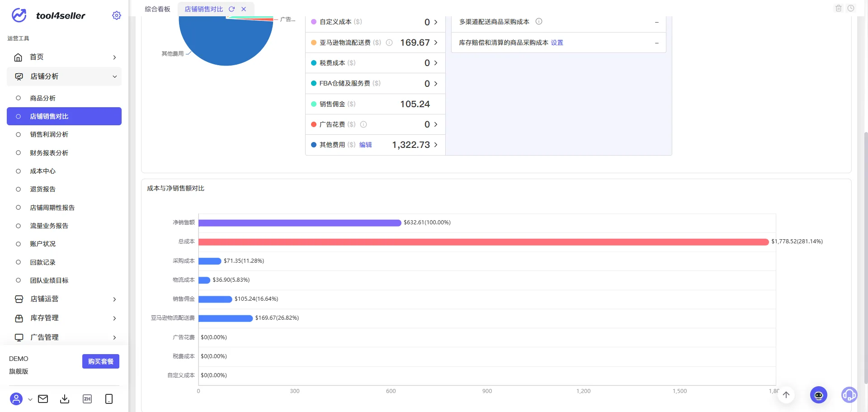Viewport: 868px width, 412px height.
Task: Open the history clock icon at top right
Action: tap(851, 8)
